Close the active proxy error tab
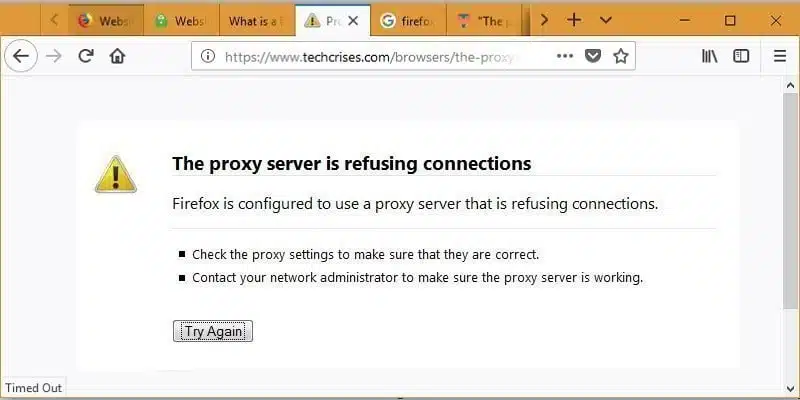800x400 pixels. coord(353,20)
